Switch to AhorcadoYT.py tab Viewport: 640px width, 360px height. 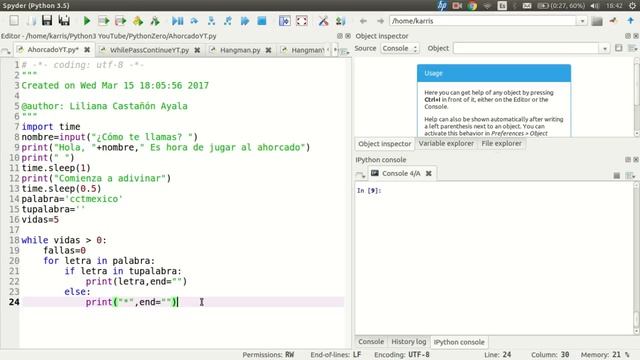coord(53,50)
